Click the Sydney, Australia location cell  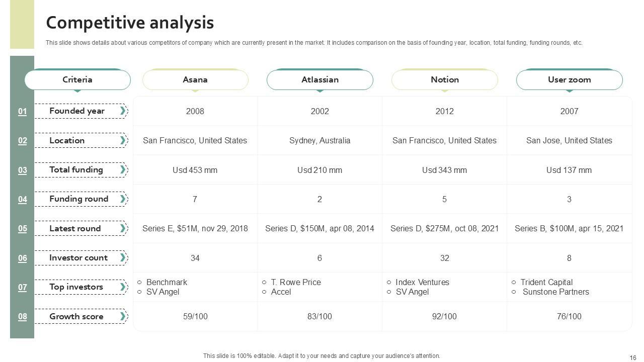[x=320, y=140]
